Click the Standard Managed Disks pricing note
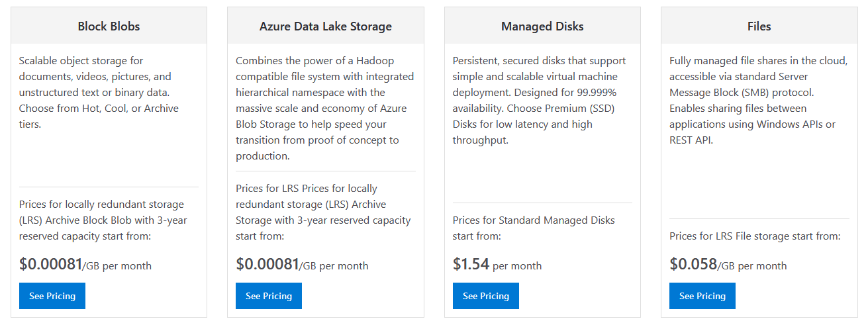This screenshot has height=325, width=868. coord(534,228)
